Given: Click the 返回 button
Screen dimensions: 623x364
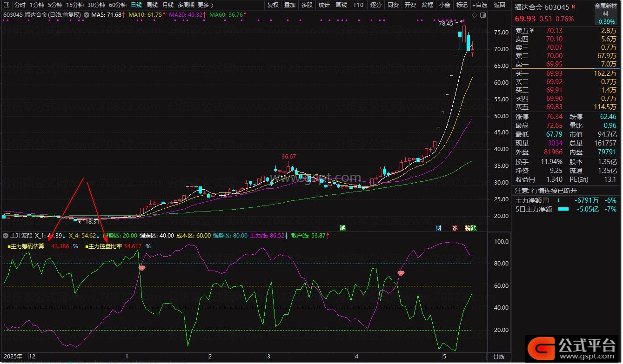Looking at the screenshot, I should tap(500, 5).
